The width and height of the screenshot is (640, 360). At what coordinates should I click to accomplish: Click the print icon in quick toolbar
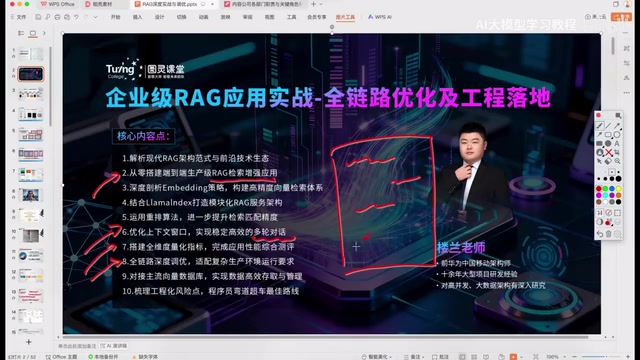(x=57, y=17)
